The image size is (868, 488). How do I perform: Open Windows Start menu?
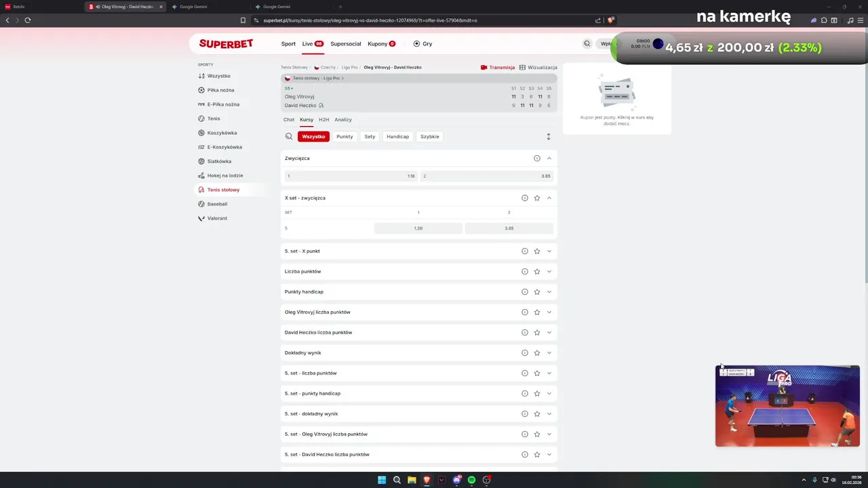click(382, 480)
